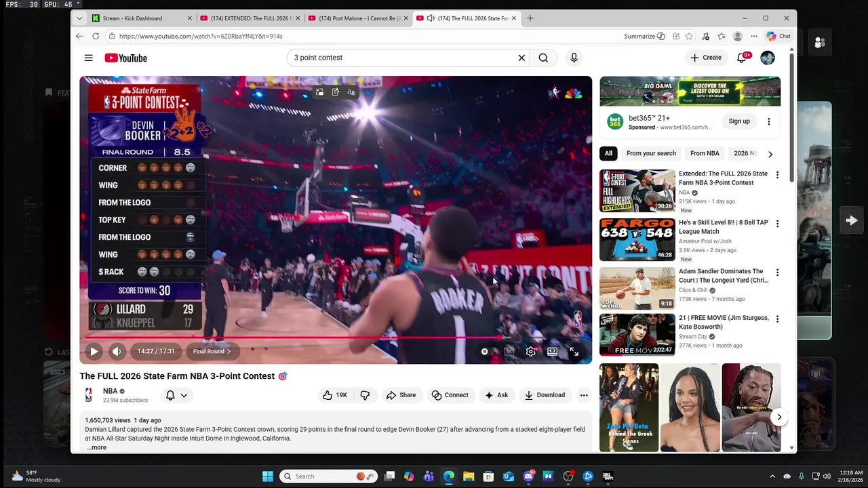Start voice search with the microphone

tap(574, 58)
